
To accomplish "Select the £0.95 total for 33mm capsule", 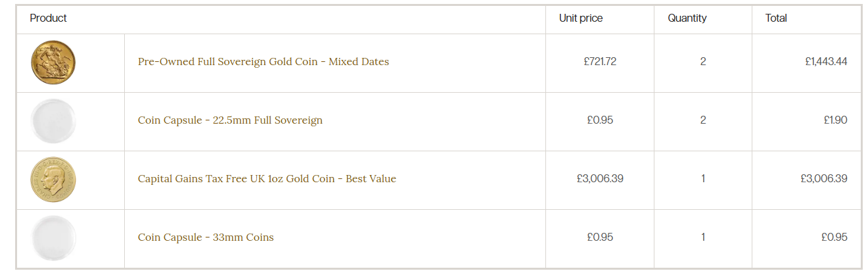I will 834,237.
